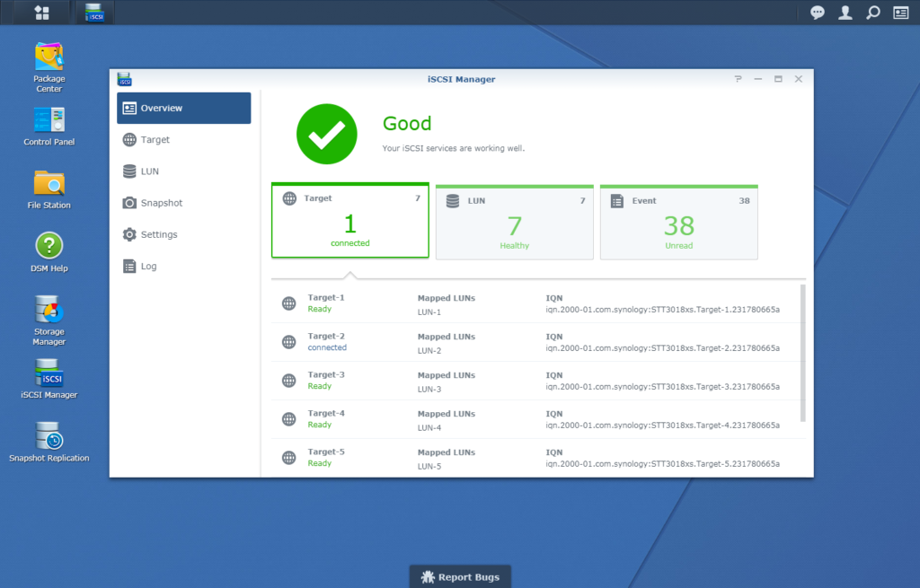920x588 pixels.
Task: Click the globe icon beside Target-4
Action: click(288, 419)
